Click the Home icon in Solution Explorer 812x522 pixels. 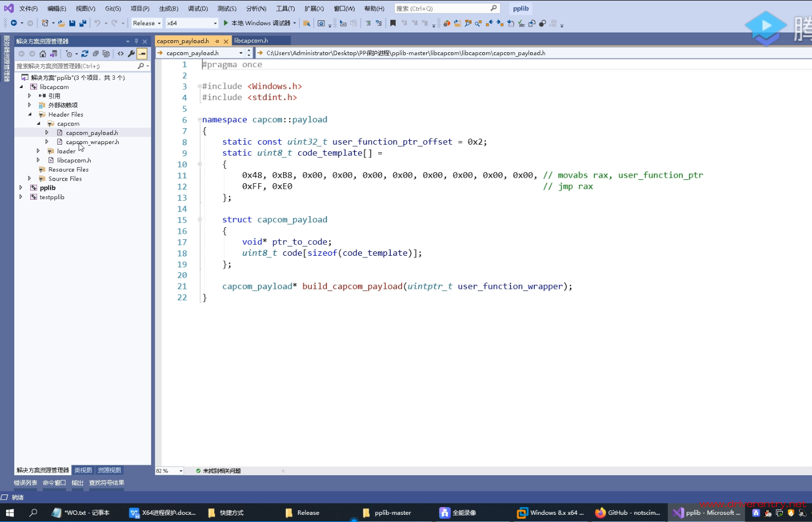pyautogui.click(x=43, y=54)
